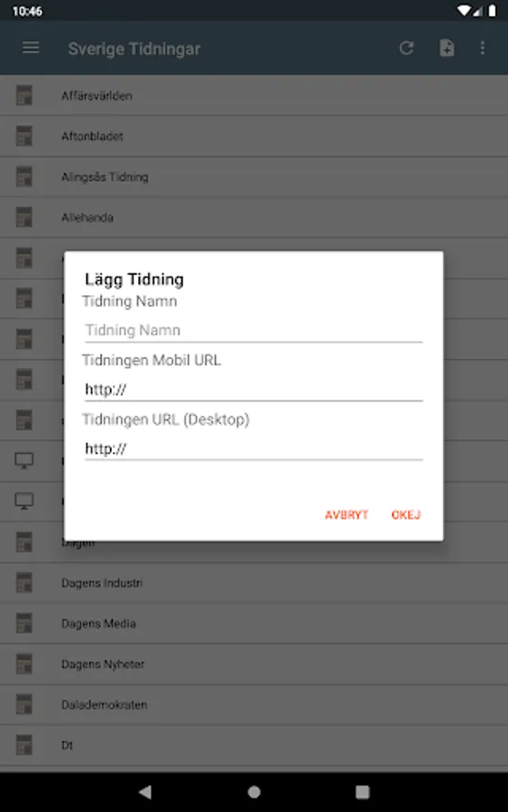Click the Tidningen URL (Desktop) field
This screenshot has width=508, height=812.
pos(254,448)
